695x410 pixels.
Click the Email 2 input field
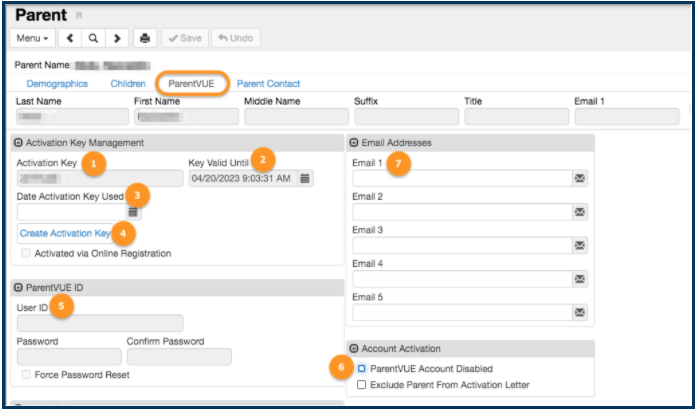(460, 212)
